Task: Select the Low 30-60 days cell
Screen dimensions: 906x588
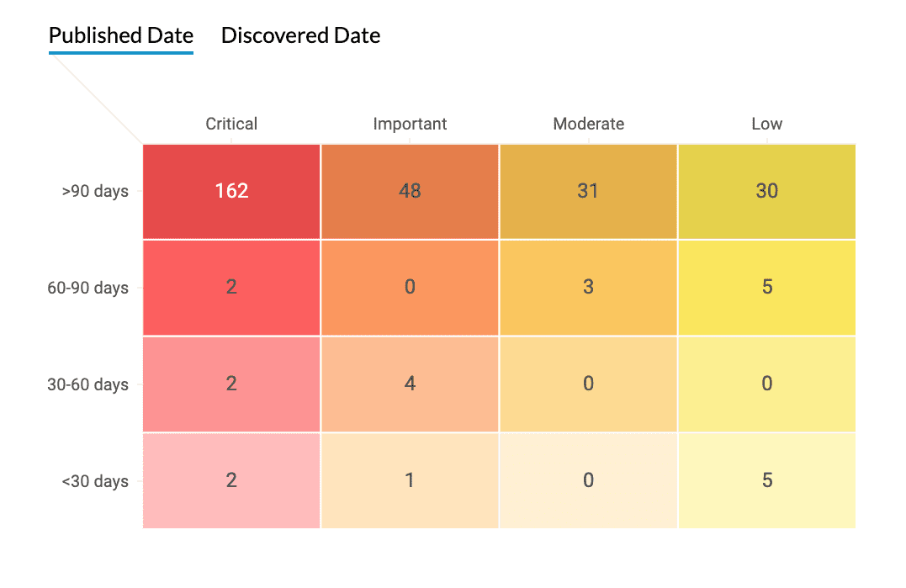Action: click(766, 384)
